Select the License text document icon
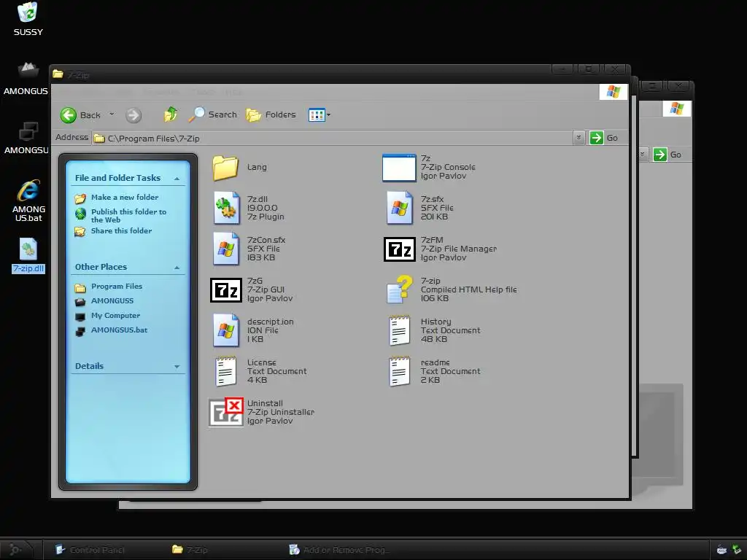This screenshot has width=747, height=560. point(226,371)
